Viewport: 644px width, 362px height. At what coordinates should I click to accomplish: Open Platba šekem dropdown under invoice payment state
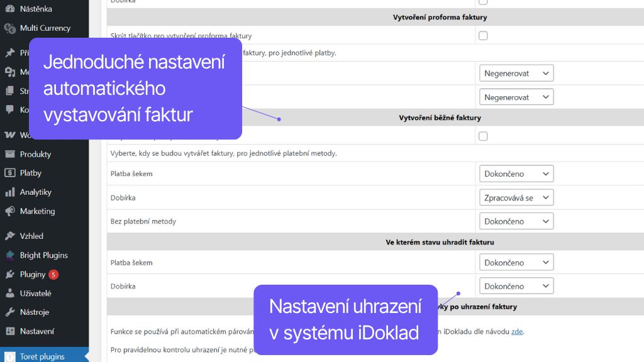coord(516,263)
